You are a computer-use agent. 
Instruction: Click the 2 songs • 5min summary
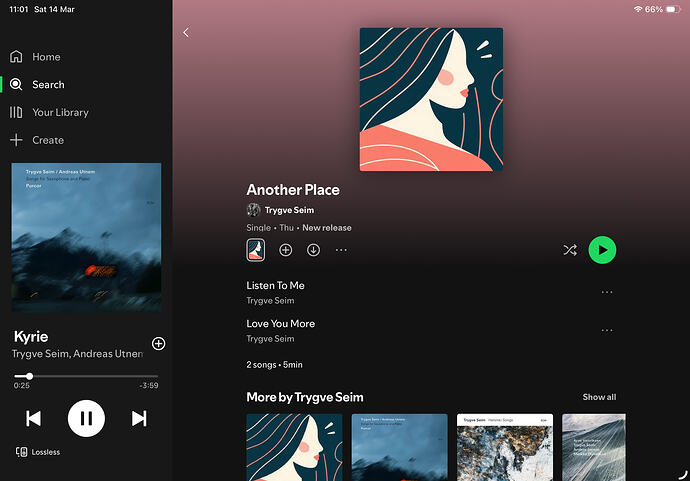(x=275, y=365)
